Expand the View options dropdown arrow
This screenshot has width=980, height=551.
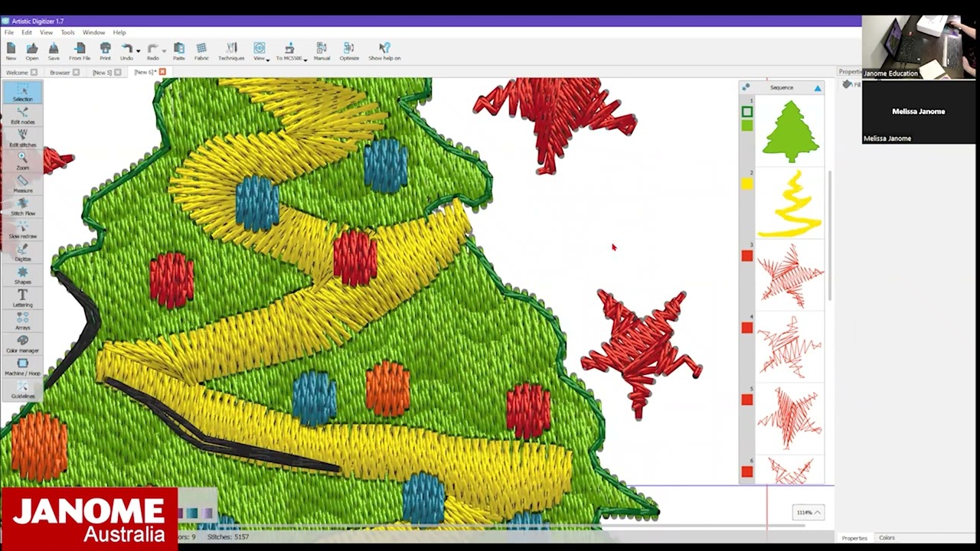pos(268,59)
